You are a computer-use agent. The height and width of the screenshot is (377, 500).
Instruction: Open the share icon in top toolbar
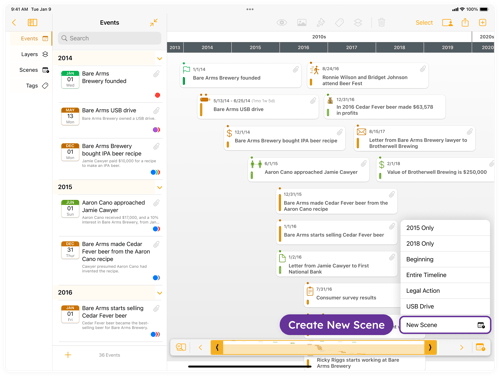tap(465, 22)
